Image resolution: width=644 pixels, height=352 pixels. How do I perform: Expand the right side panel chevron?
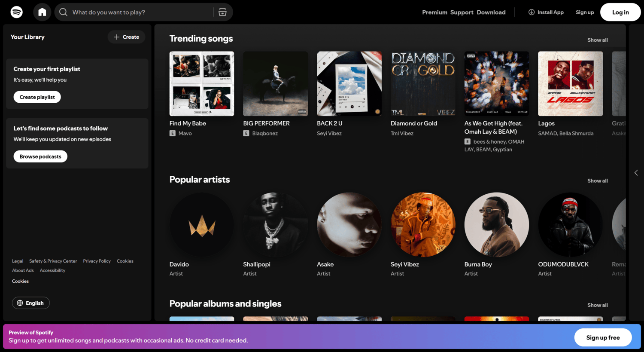(636, 173)
